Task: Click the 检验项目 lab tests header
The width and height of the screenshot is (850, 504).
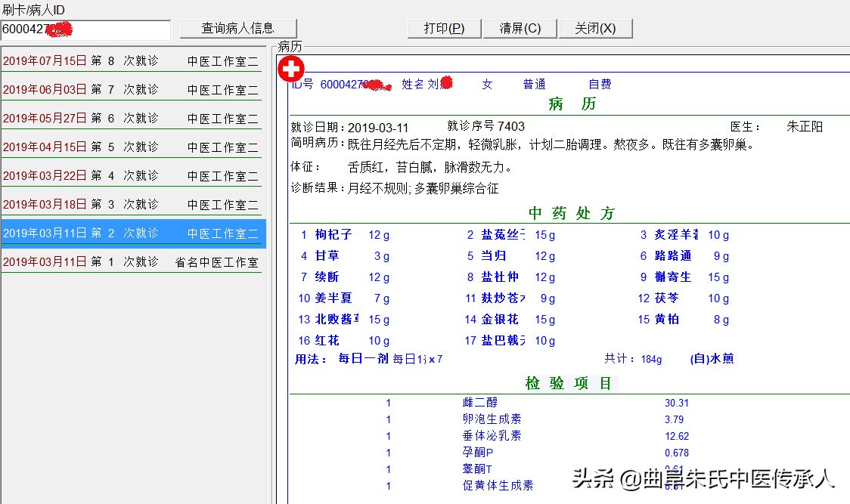Action: [569, 382]
